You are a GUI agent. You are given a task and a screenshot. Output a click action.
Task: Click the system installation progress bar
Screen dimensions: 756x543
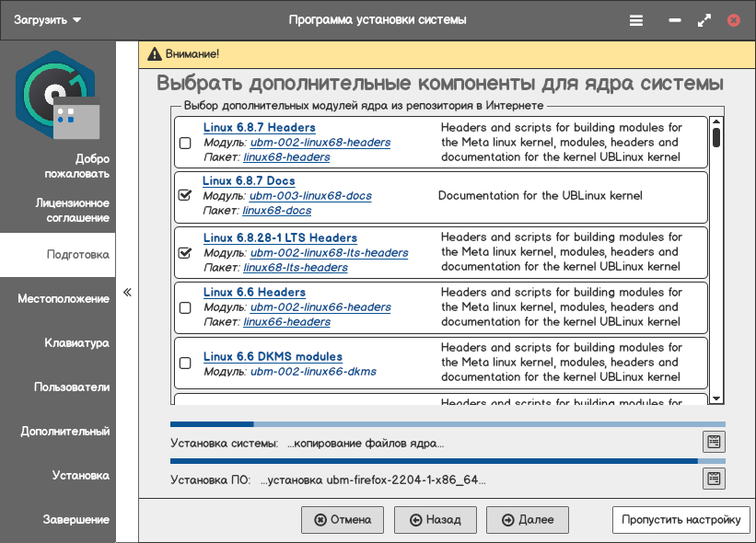(x=448, y=424)
